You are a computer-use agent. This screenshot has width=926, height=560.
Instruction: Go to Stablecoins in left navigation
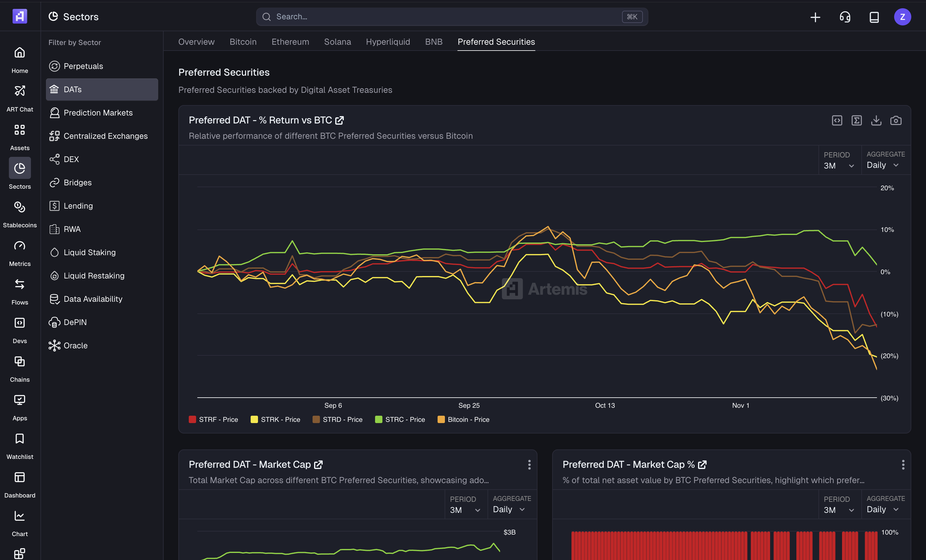[x=20, y=214]
